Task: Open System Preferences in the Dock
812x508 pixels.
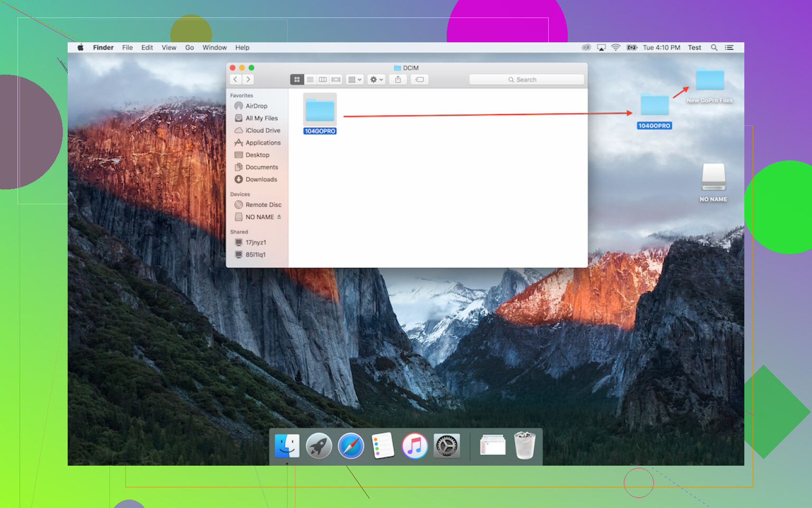Action: pos(447,446)
